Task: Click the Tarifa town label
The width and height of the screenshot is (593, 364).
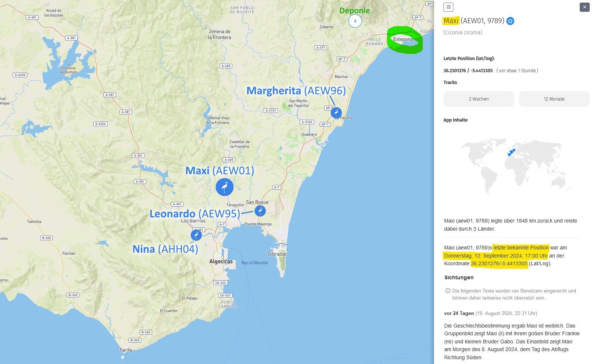Action: point(126,350)
